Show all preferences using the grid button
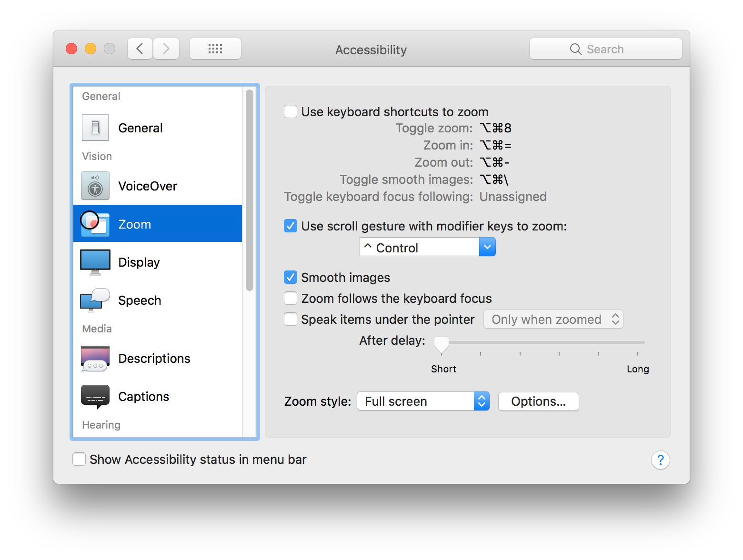743x560 pixels. coord(215,49)
